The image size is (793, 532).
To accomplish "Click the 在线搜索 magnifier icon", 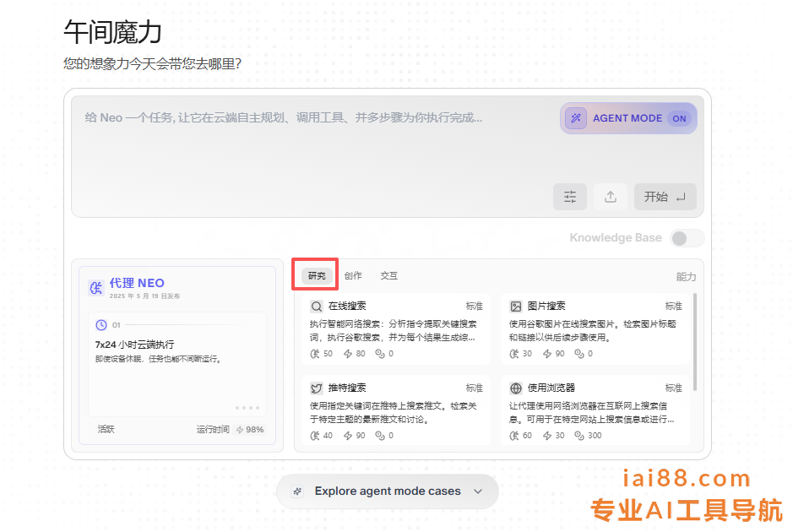I will pyautogui.click(x=317, y=307).
